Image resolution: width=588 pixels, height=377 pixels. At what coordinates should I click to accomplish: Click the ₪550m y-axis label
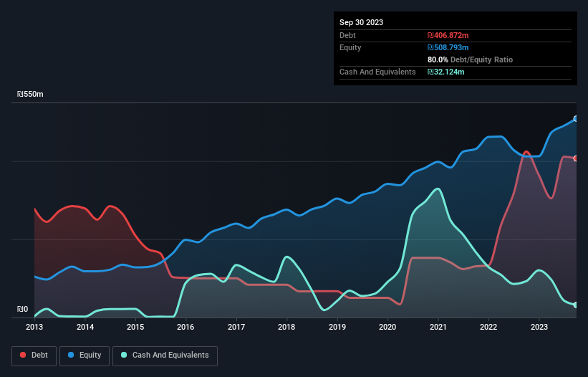(30, 94)
